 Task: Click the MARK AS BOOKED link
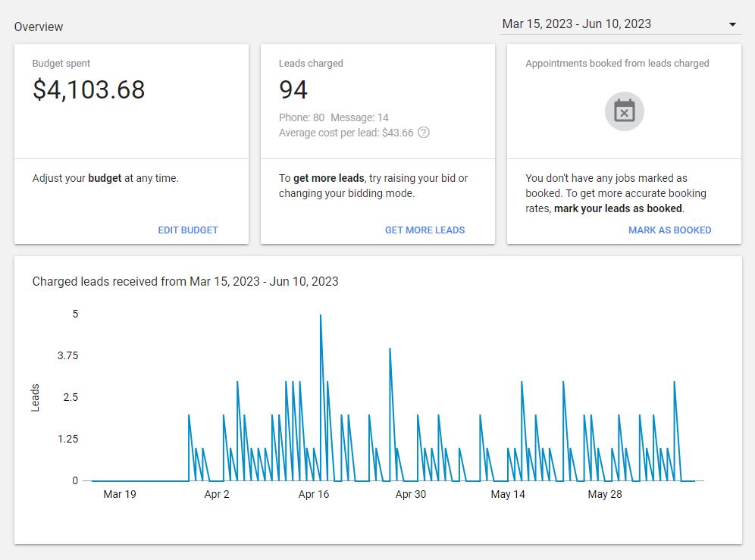coord(669,230)
